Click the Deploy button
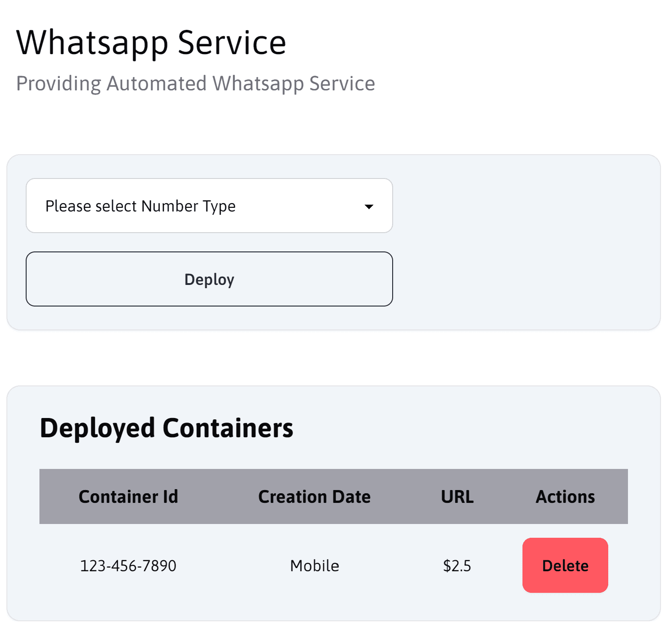Screen dimensions: 672x641 pos(209,279)
